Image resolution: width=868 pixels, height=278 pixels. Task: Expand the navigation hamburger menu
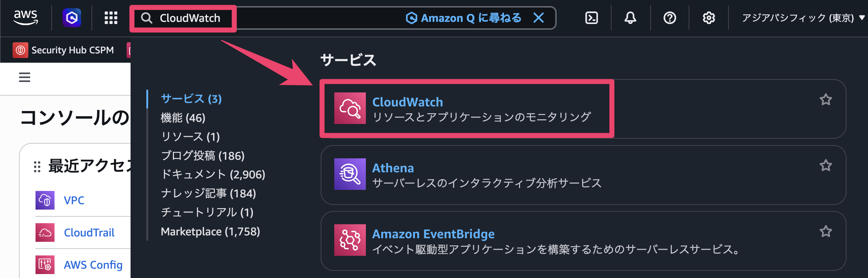coord(24,77)
